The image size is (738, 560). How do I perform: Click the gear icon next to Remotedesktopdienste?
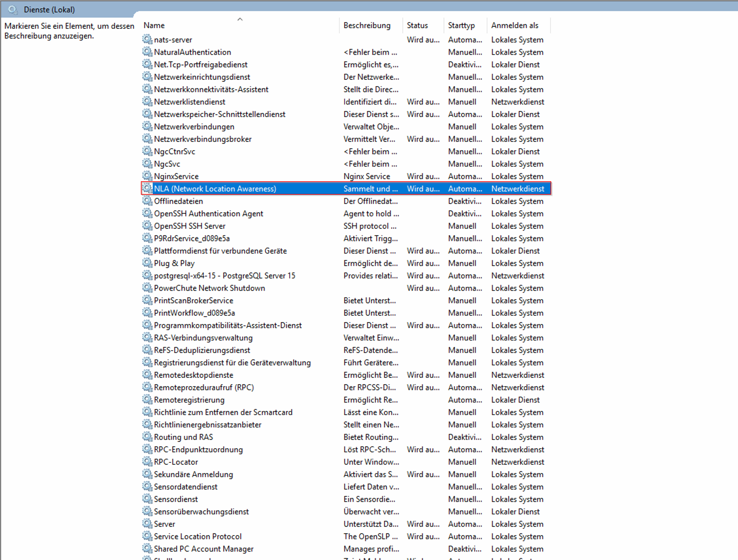click(x=147, y=375)
